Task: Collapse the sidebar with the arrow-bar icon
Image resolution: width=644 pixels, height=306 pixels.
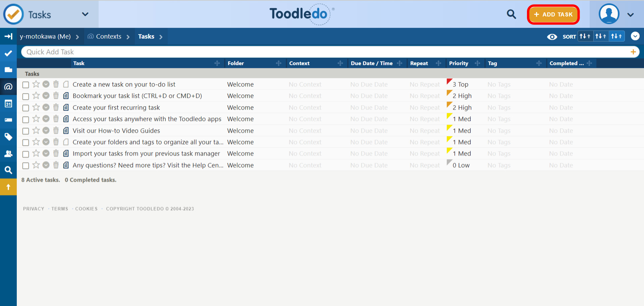Action: (x=8, y=36)
